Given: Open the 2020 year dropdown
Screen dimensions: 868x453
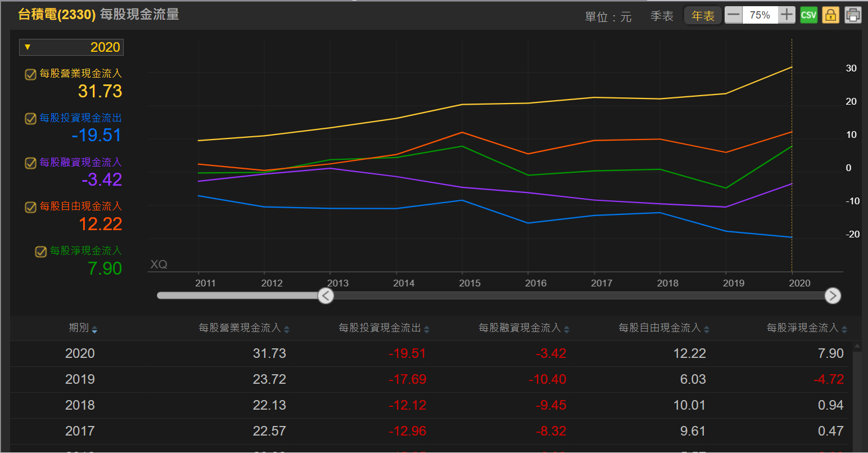Looking at the screenshot, I should (x=71, y=47).
